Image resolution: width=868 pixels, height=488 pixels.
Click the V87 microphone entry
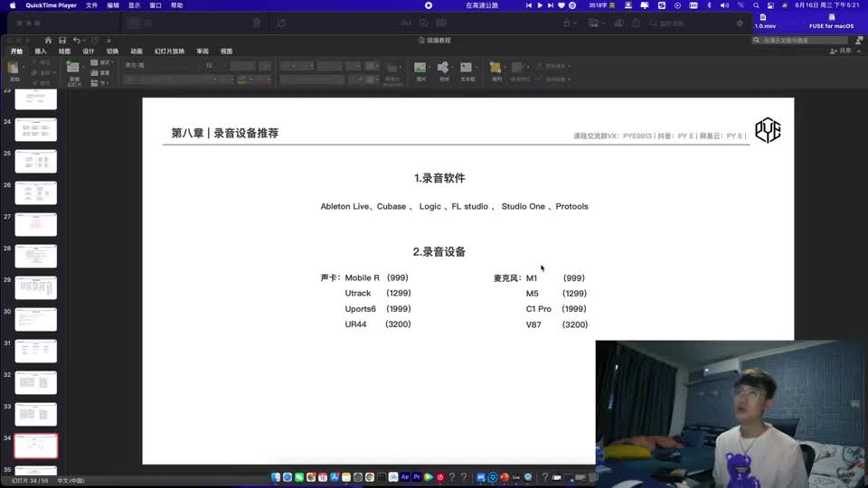(533, 324)
